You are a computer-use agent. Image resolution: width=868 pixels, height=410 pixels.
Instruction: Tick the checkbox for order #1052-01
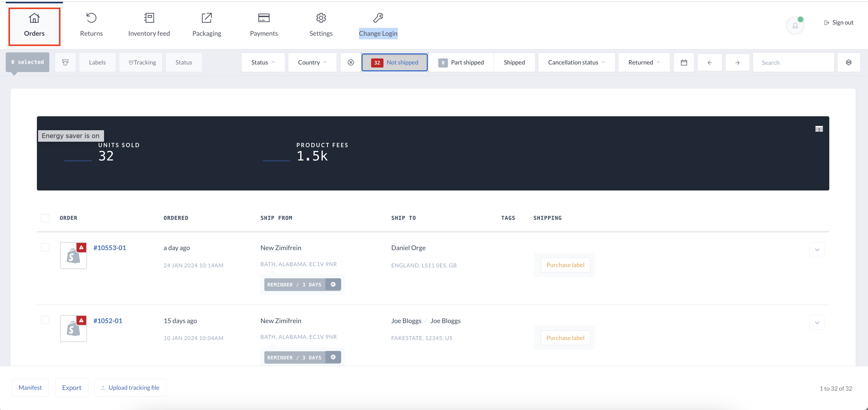click(x=45, y=319)
